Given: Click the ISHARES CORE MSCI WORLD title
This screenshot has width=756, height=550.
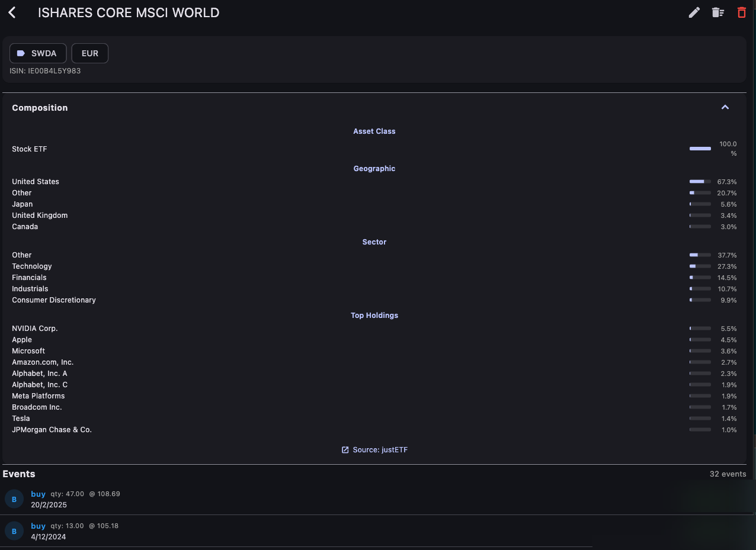Looking at the screenshot, I should click(129, 12).
